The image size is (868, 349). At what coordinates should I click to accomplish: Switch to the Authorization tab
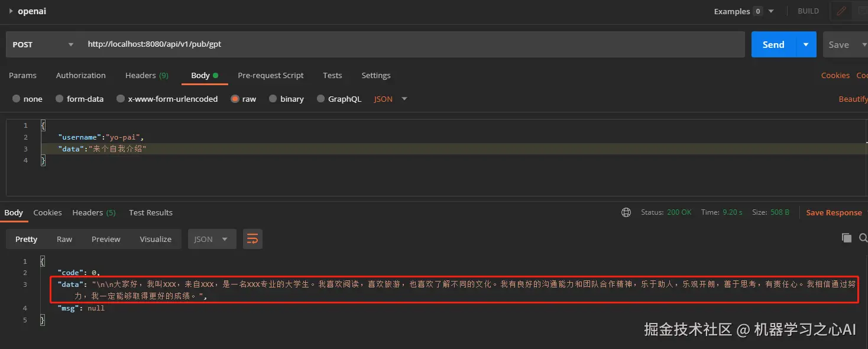click(x=81, y=75)
